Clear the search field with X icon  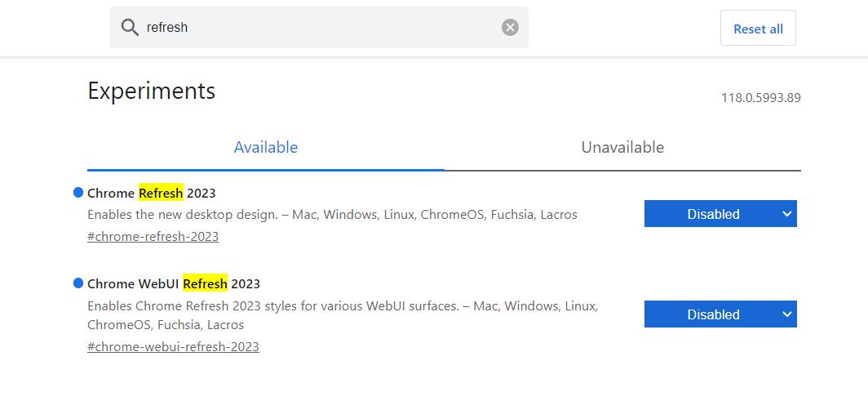pyautogui.click(x=511, y=27)
